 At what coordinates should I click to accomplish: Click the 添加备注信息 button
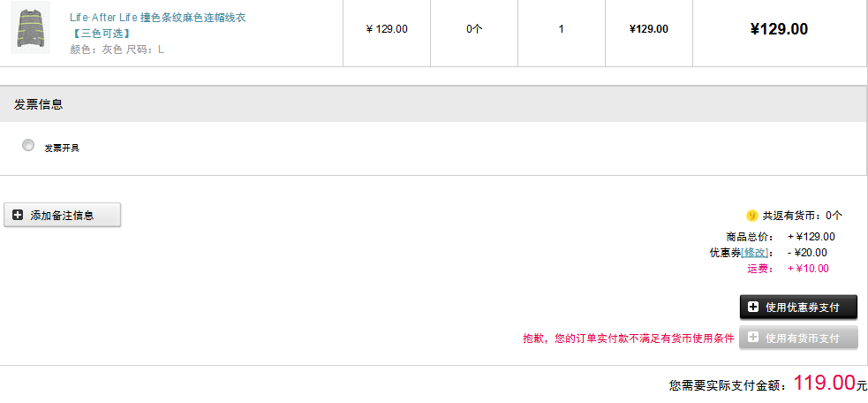pos(62,215)
